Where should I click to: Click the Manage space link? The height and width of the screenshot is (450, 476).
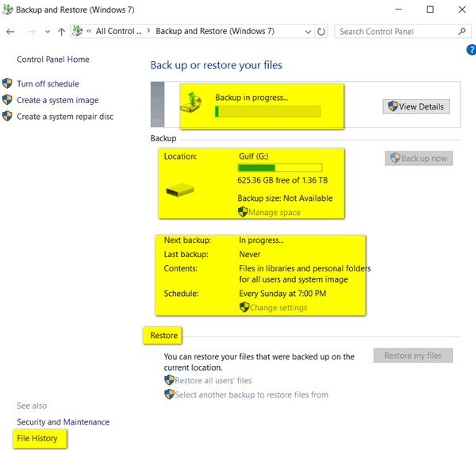pos(274,212)
